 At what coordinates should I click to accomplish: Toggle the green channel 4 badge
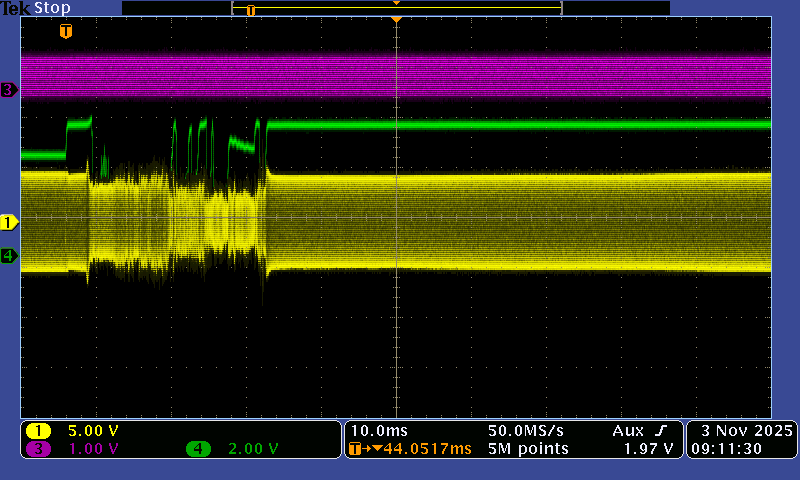198,449
